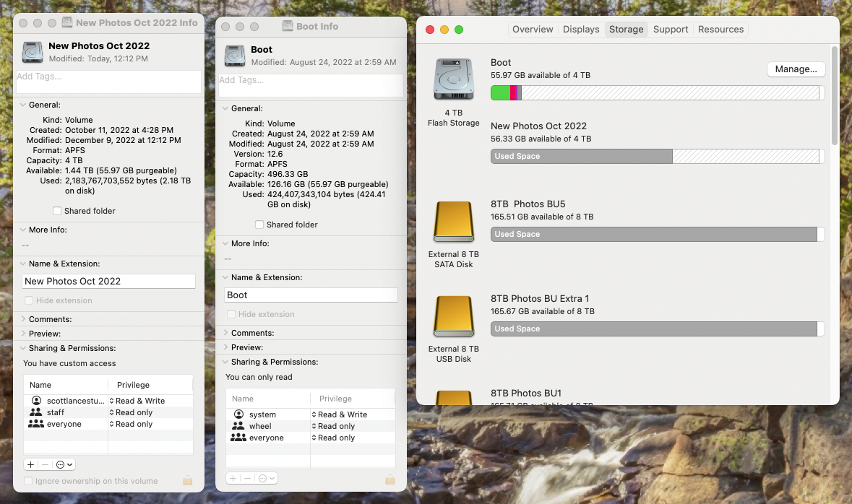Toggle Ignore ownership on this volume
This screenshot has height=504, width=852.
coord(28,481)
